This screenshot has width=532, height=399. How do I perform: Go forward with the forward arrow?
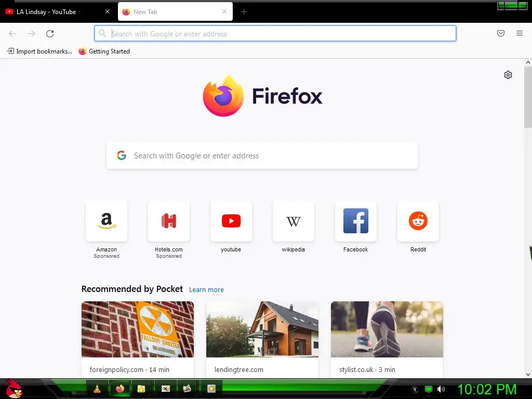[x=31, y=34]
